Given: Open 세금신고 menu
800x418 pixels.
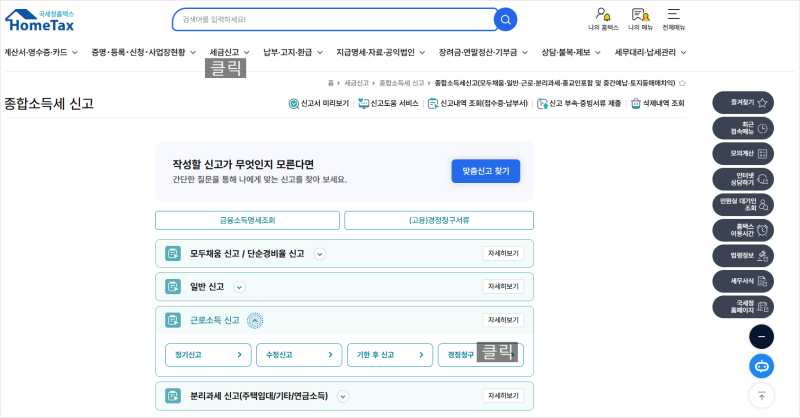Looking at the screenshot, I should pos(230,52).
